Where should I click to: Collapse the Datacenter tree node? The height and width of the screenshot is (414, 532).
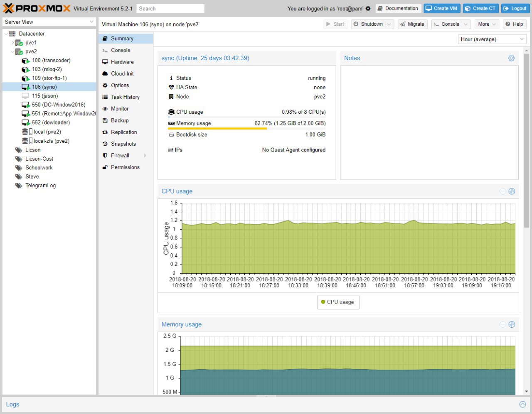point(6,34)
